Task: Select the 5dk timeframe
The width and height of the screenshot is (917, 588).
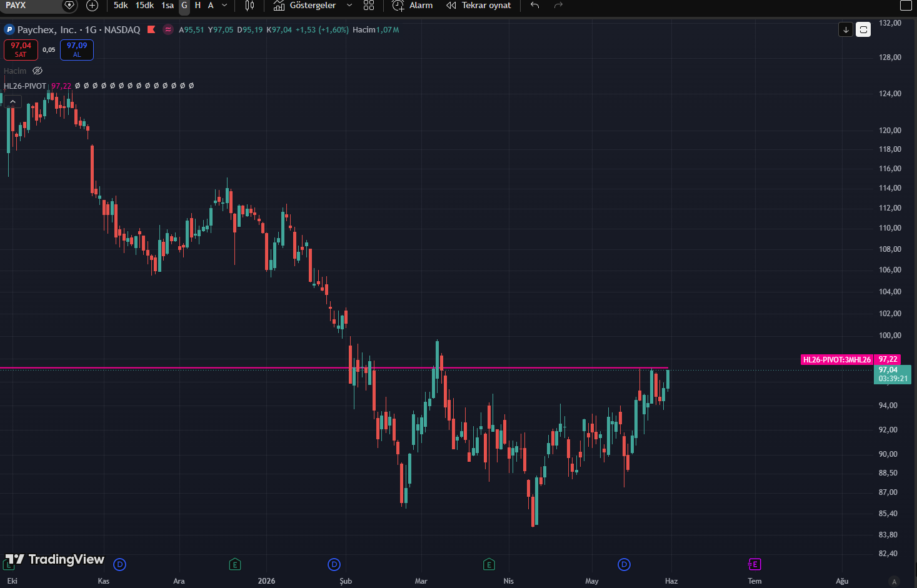Action: [121, 6]
